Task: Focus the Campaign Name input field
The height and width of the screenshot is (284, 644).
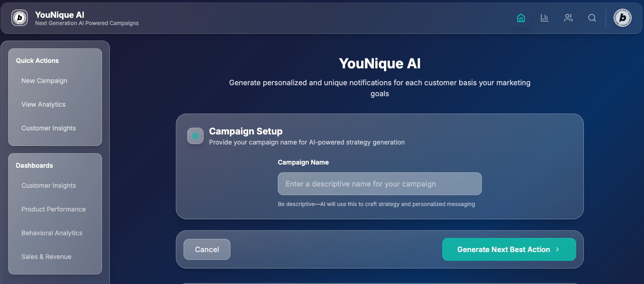Action: coord(380,184)
